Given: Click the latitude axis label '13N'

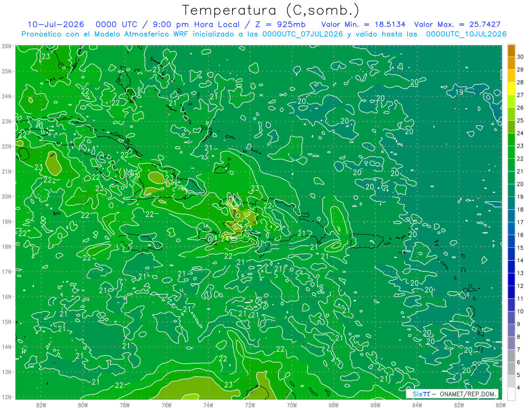Looking at the screenshot, I should (x=6, y=372).
